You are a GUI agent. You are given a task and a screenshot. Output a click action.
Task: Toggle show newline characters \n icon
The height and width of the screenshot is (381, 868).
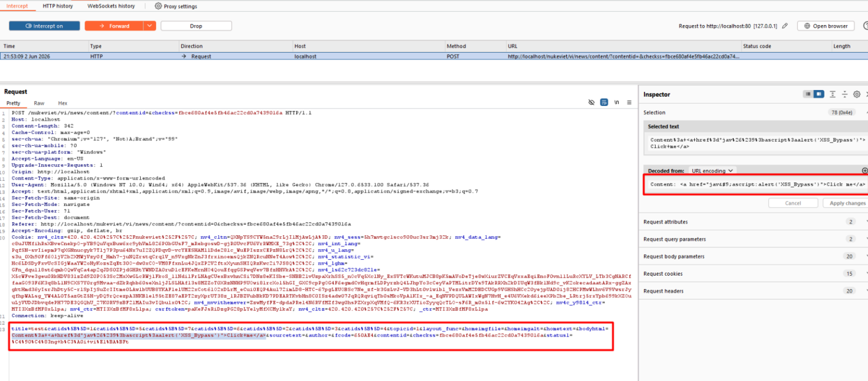(x=617, y=102)
